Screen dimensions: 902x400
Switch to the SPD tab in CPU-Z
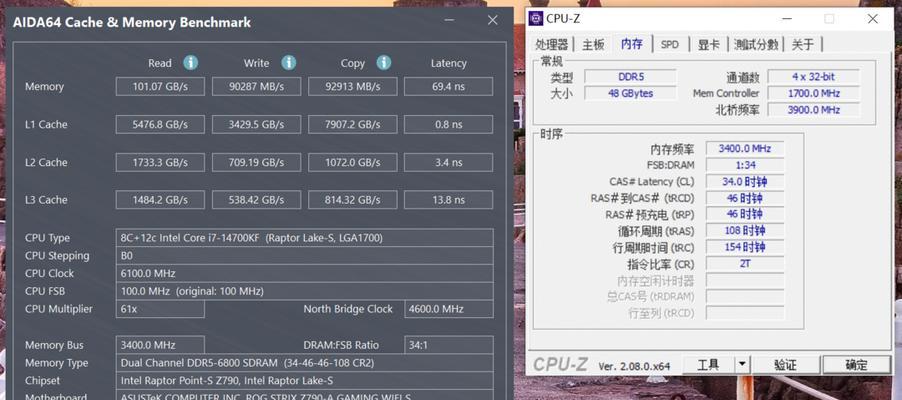click(670, 44)
